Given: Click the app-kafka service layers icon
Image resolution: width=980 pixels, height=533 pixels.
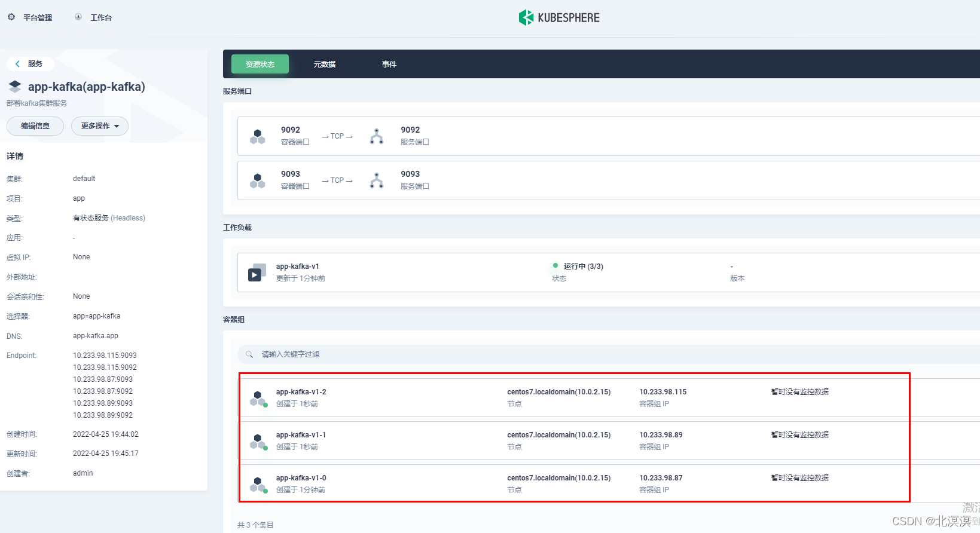Looking at the screenshot, I should click(x=15, y=87).
